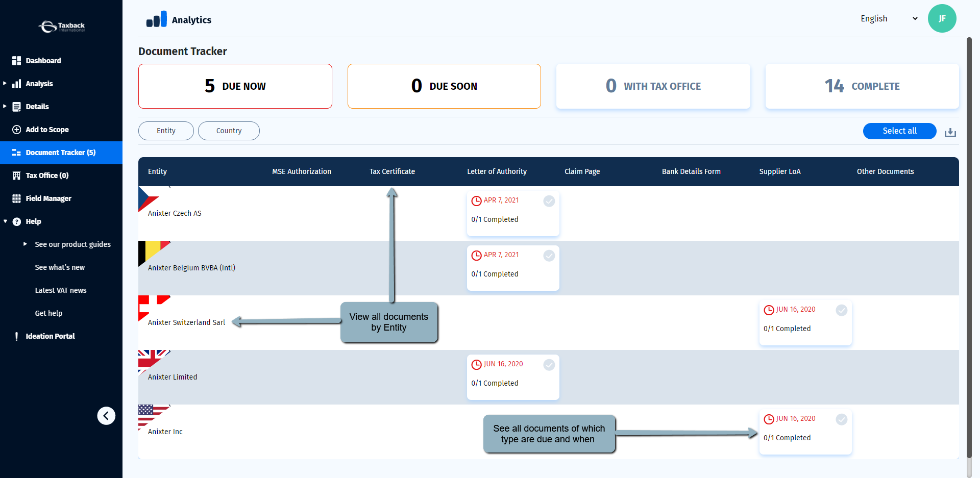
Task: Click the Tax Certificate column header
Action: tap(392, 171)
